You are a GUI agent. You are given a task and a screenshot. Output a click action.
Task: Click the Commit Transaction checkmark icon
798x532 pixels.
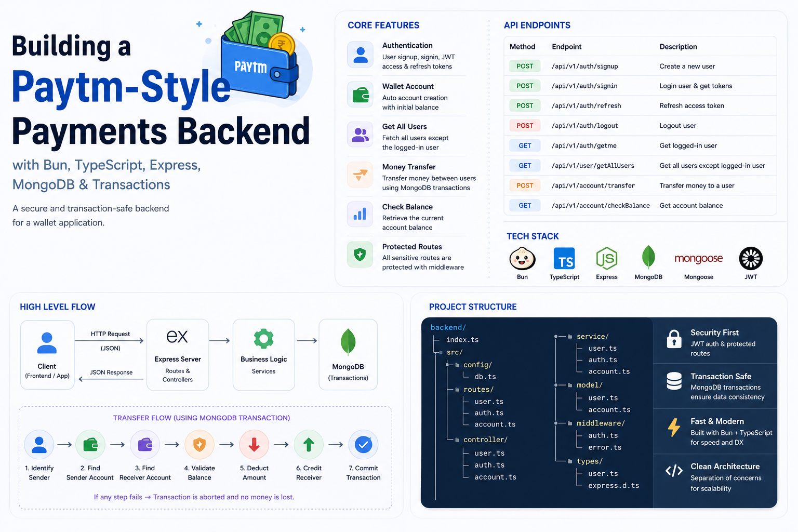[x=363, y=445]
